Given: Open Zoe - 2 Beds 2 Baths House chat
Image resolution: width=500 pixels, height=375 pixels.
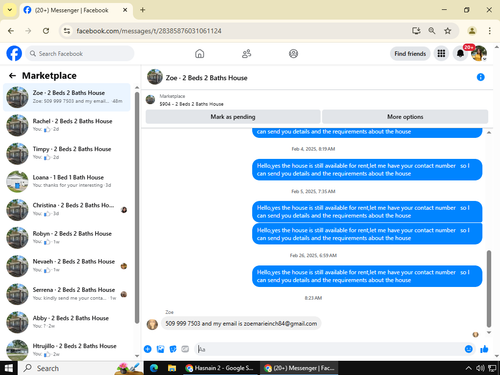Looking at the screenshot, I should click(67, 97).
